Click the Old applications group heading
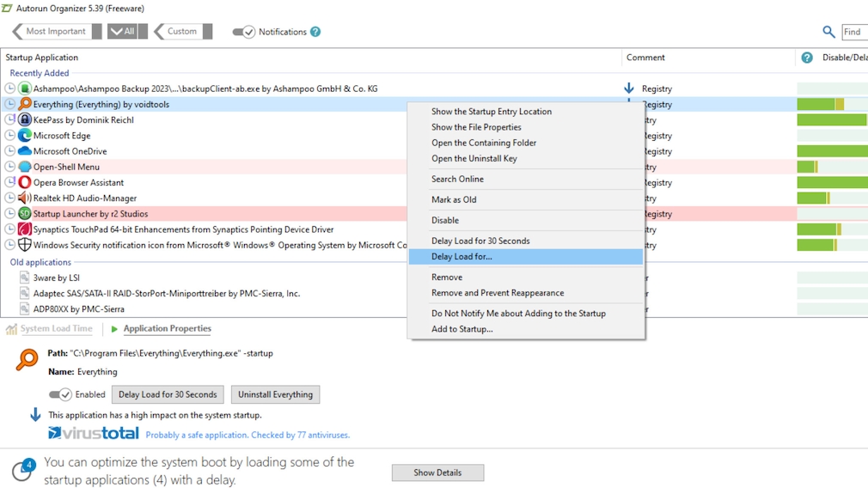868x488 pixels. [x=40, y=262]
